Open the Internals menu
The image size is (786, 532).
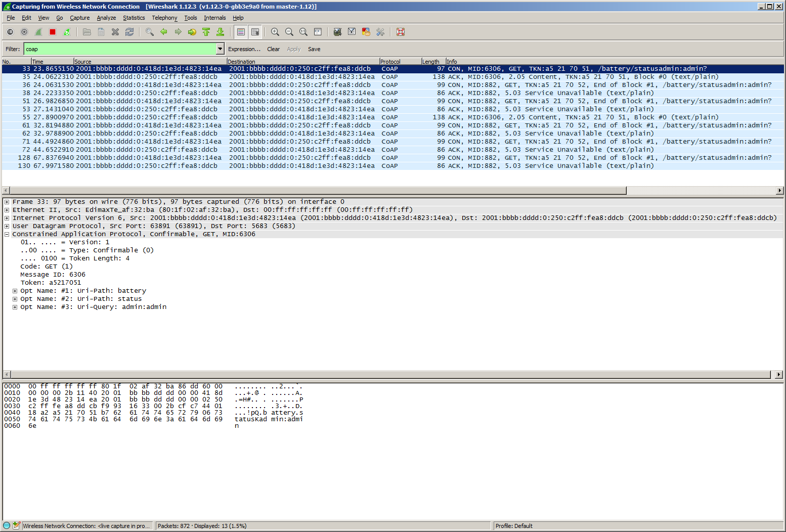(215, 18)
